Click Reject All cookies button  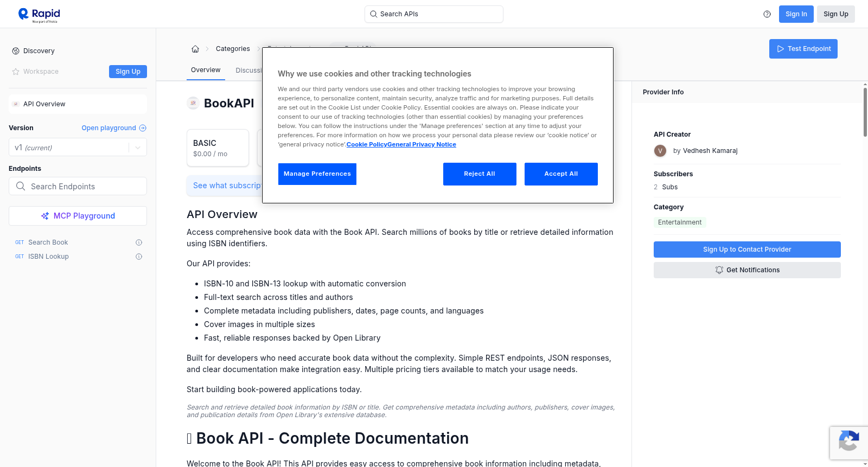[x=480, y=174]
